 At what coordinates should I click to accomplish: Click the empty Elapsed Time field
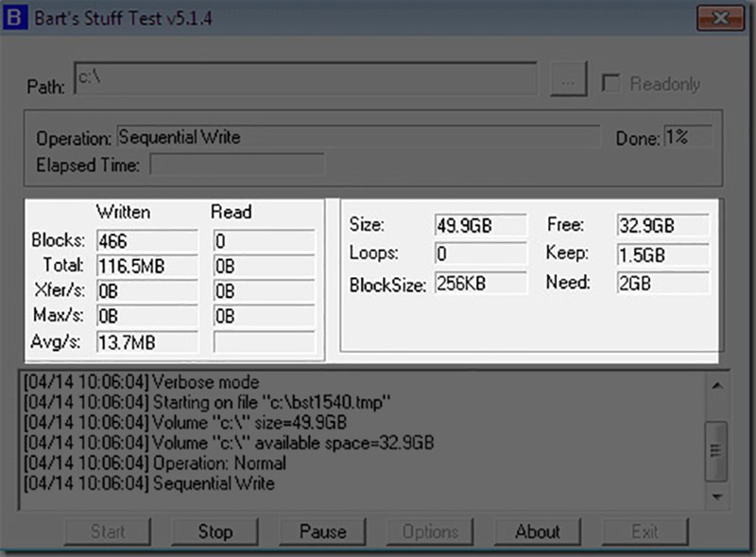point(237,165)
